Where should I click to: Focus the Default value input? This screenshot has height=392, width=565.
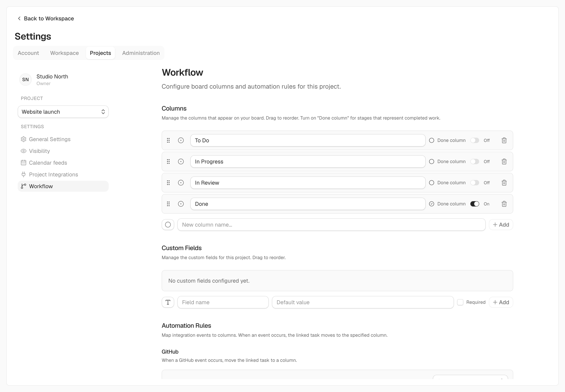363,302
